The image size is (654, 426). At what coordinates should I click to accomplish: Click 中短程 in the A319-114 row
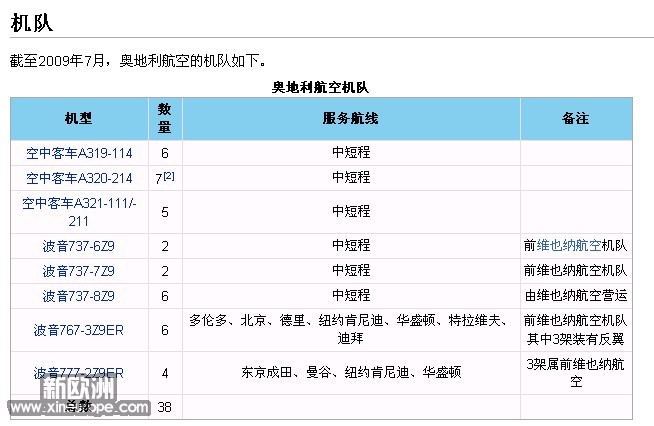pyautogui.click(x=351, y=152)
